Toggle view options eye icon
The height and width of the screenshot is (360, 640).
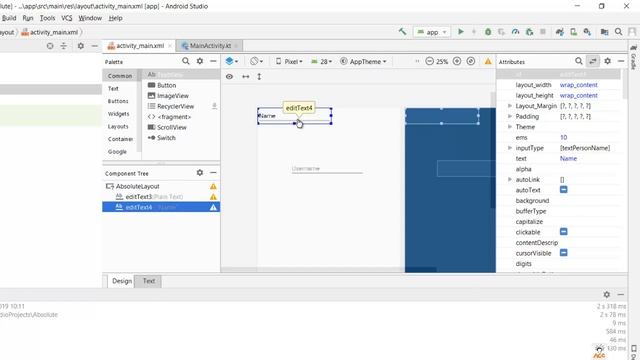coord(229,76)
